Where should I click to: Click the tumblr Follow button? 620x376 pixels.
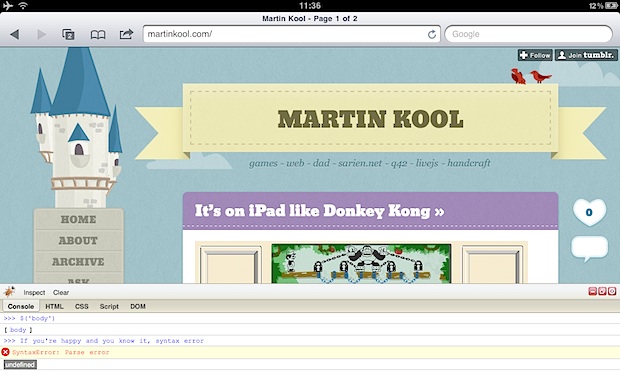(x=535, y=55)
